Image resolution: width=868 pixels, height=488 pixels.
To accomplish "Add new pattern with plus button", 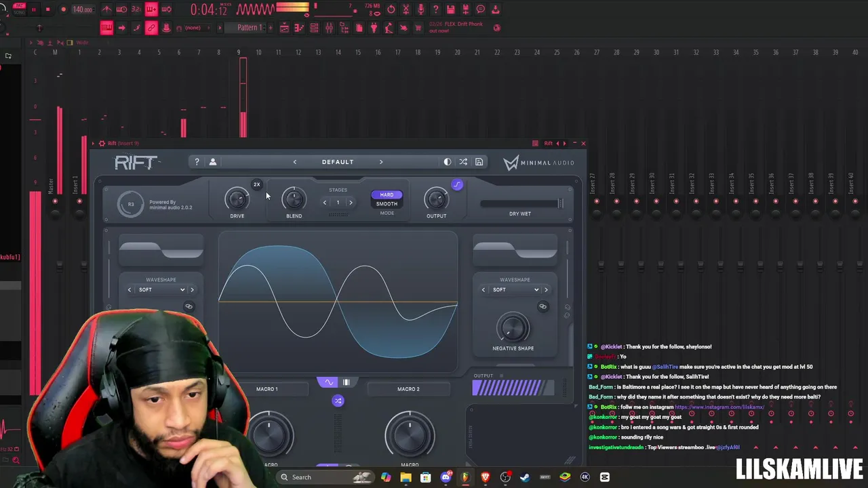I will [271, 28].
